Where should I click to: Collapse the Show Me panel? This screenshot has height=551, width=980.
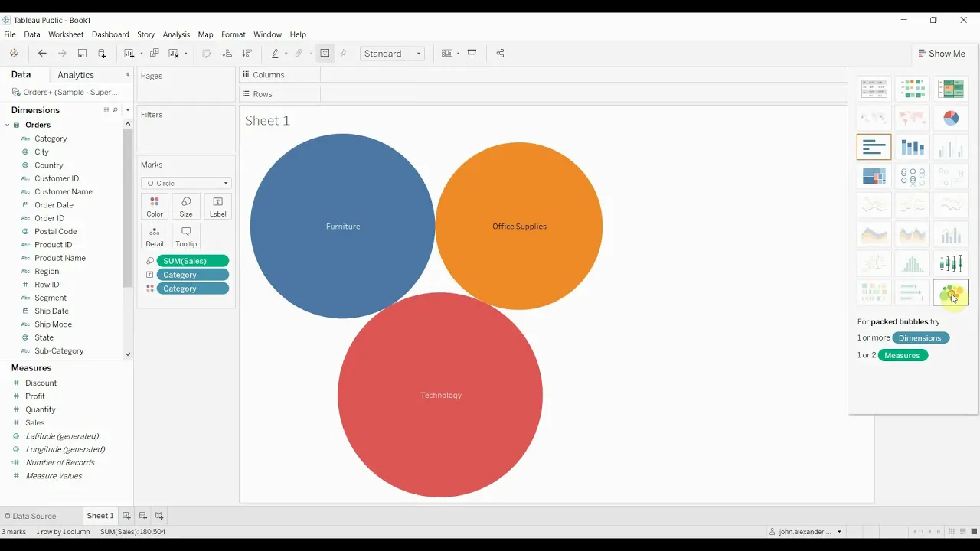coord(941,54)
